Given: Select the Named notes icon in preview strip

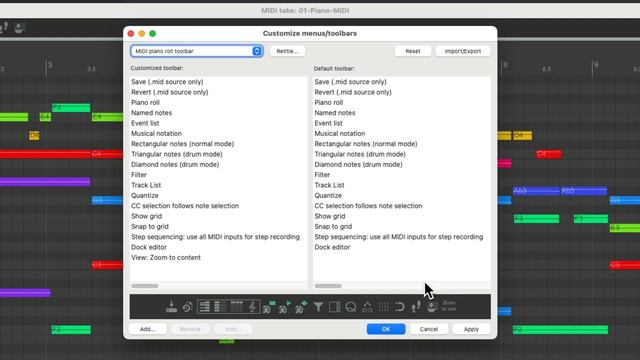Looking at the screenshot, I should point(220,307).
